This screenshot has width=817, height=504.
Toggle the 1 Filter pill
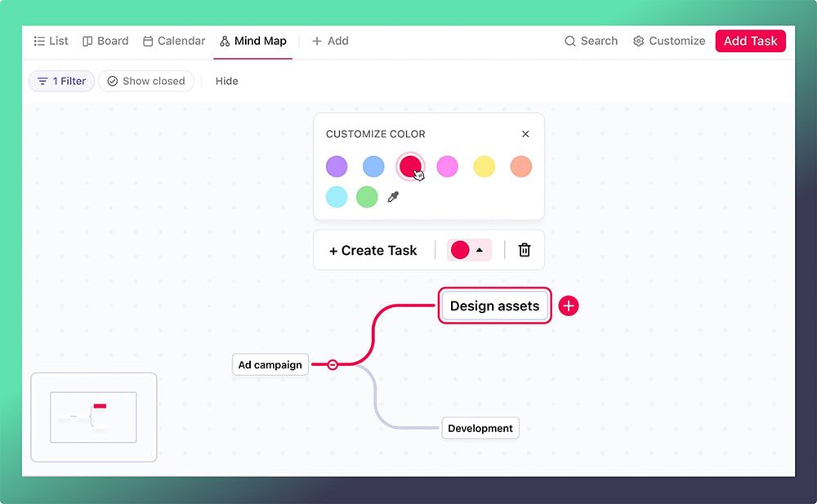(x=61, y=82)
